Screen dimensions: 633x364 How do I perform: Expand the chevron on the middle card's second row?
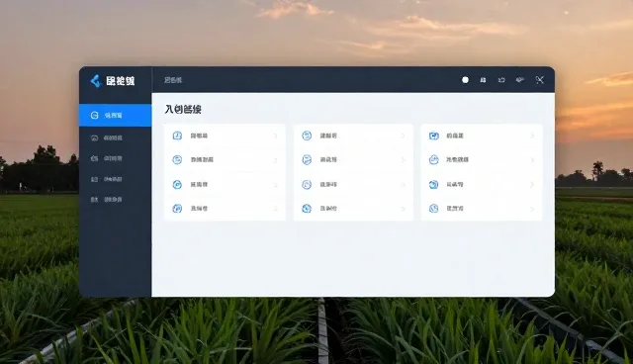pyautogui.click(x=403, y=160)
